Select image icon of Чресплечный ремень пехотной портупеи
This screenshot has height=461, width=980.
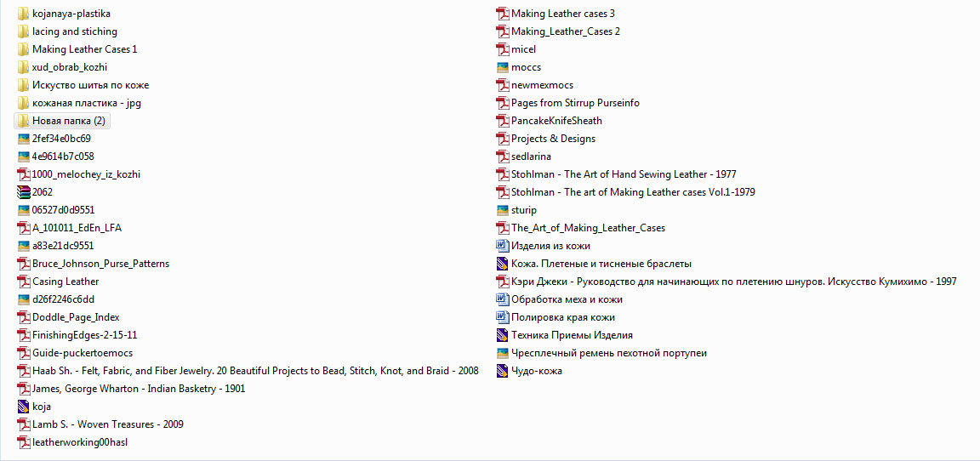pos(502,354)
